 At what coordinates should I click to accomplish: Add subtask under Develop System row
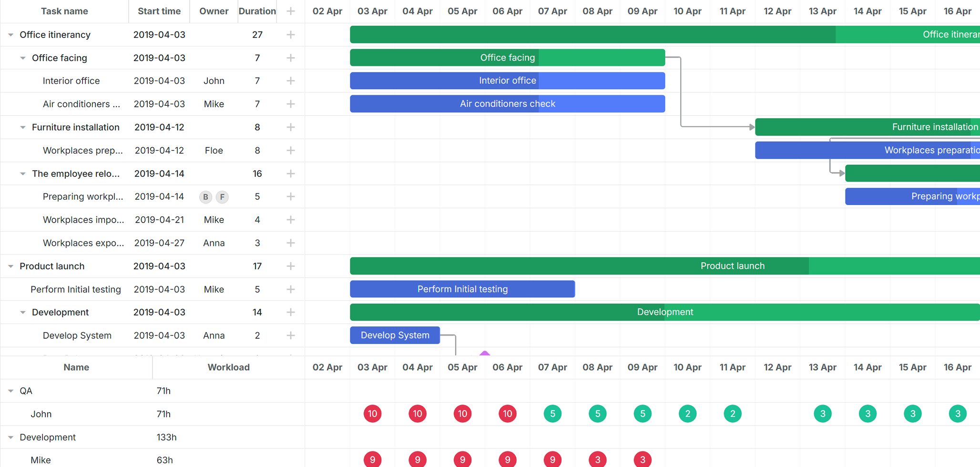291,335
